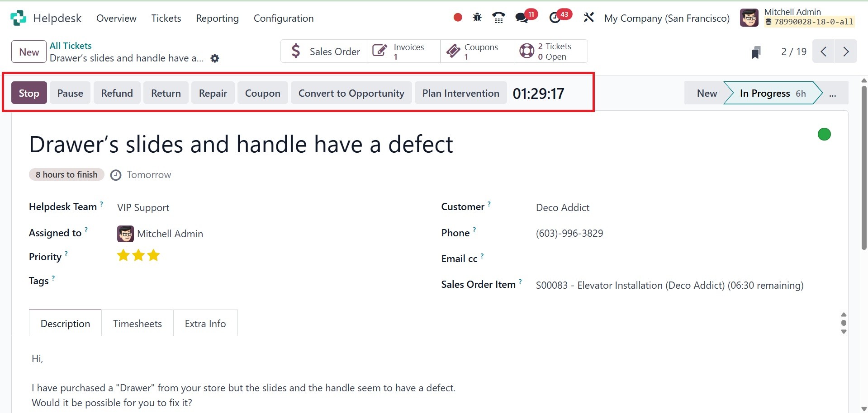Open the Helpdesk app home logo
Screen dimensions: 868x413
18,18
